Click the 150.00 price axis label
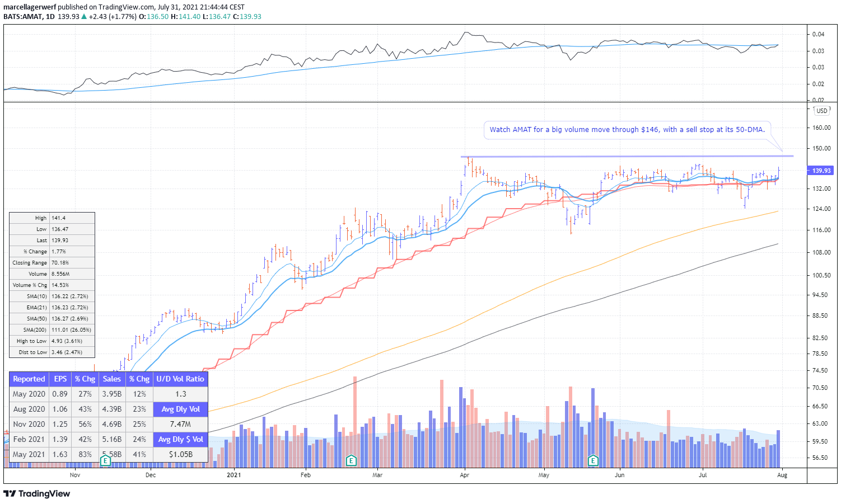Viewport: 841px width, 504px height. (821, 148)
